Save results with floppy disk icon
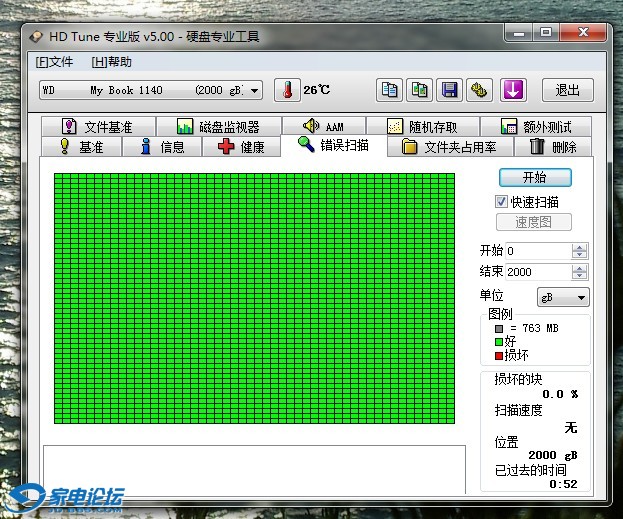The width and height of the screenshot is (623, 519). click(449, 90)
